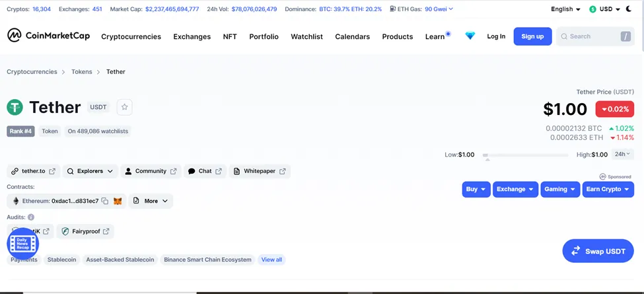
Task: Open Watchlist nav item
Action: (x=306, y=36)
